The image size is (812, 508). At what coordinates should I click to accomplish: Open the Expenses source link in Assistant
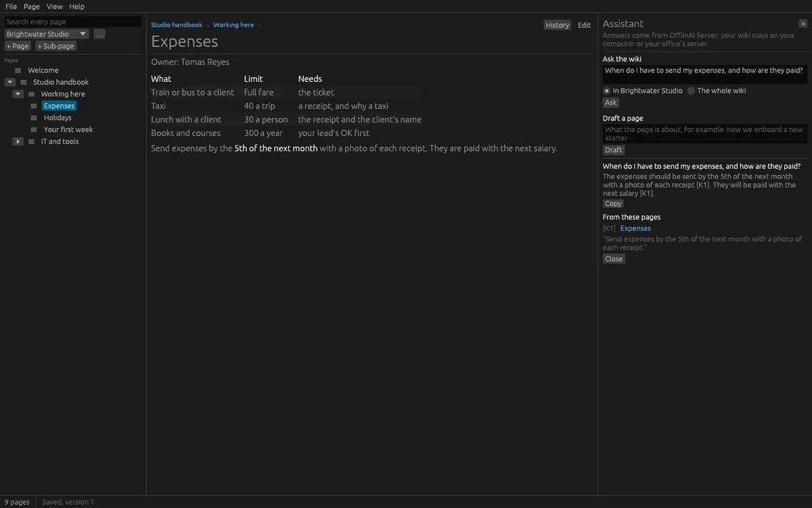click(635, 228)
